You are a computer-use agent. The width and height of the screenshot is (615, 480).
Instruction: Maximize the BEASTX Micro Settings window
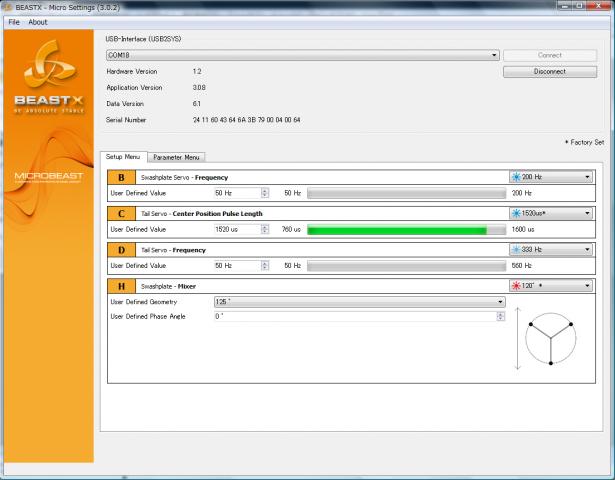click(x=579, y=5)
